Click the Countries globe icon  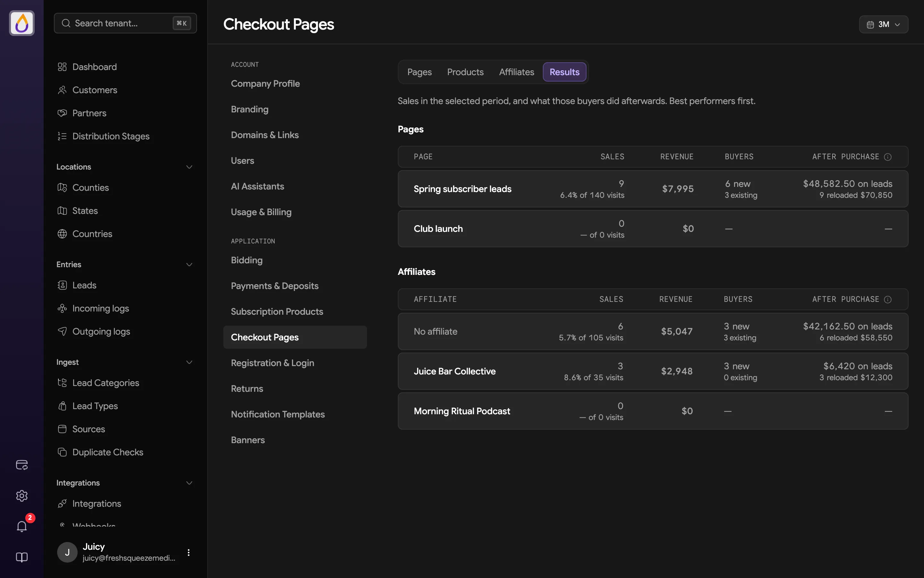[x=62, y=234]
